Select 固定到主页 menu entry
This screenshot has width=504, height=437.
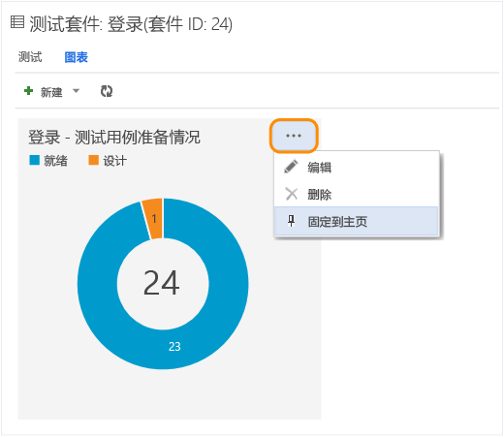coord(357,221)
